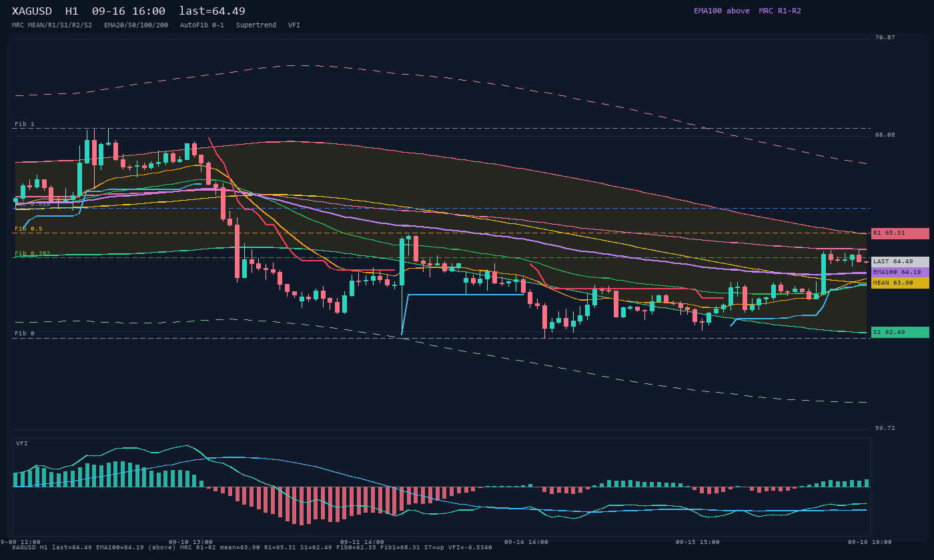Screen dimensions: 934x560
Task: Click the 'Fib 0' level label
Action: (x=25, y=333)
